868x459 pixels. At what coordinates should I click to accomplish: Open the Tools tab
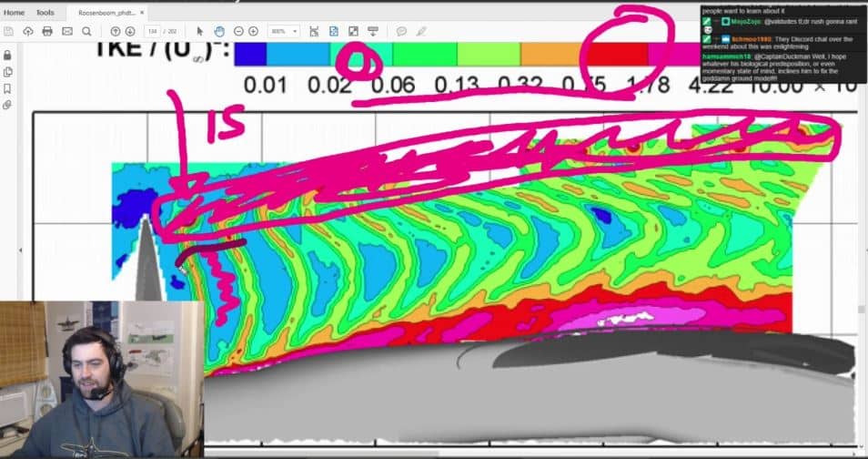45,13
